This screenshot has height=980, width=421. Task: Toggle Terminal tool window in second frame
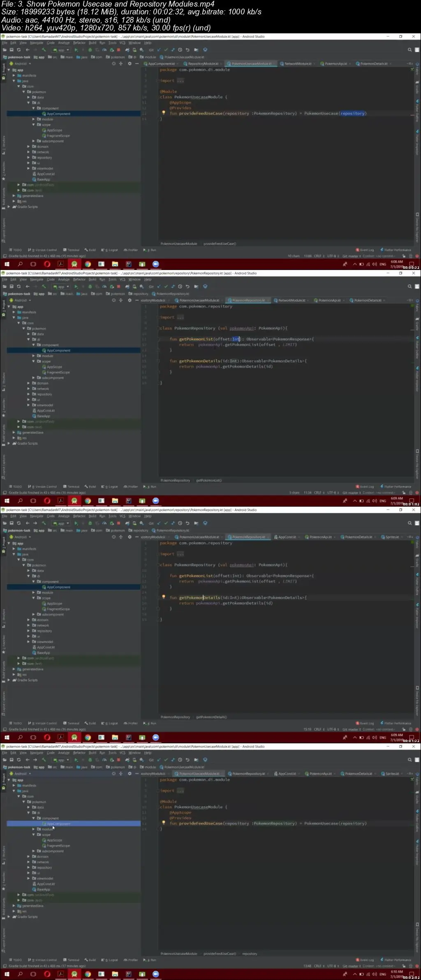click(72, 487)
